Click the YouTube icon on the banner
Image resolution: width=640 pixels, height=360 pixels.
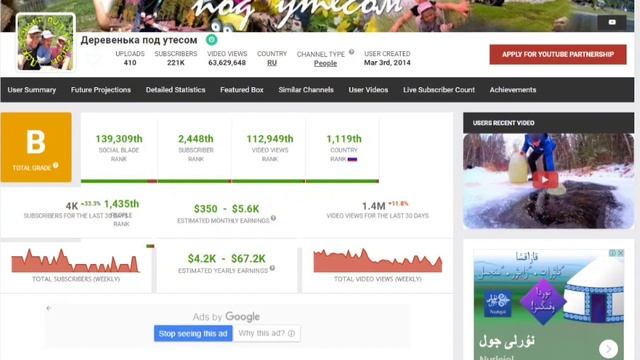click(612, 22)
